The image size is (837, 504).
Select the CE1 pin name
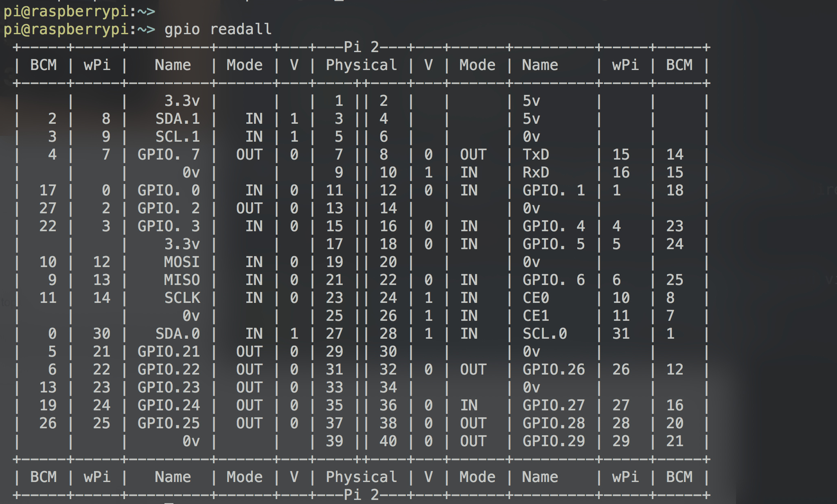click(536, 316)
